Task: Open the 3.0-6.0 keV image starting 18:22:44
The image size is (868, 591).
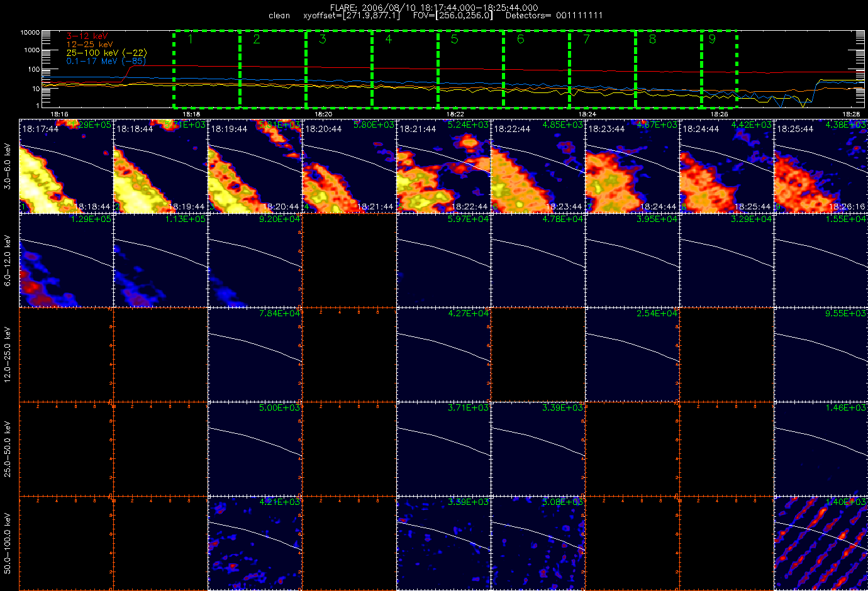Action: [538, 166]
